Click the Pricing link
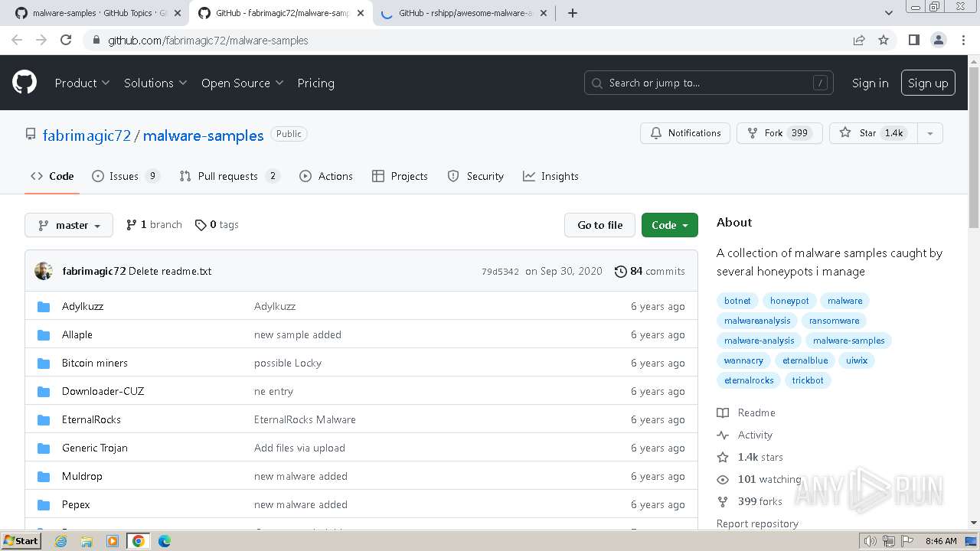The image size is (980, 551). [x=315, y=83]
